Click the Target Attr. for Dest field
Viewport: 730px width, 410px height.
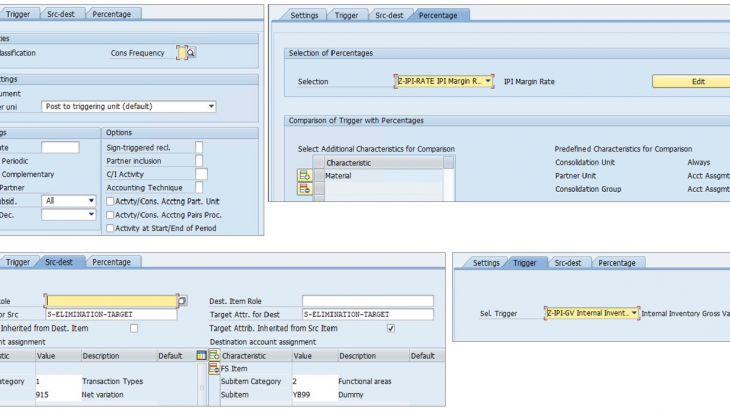[x=368, y=315]
